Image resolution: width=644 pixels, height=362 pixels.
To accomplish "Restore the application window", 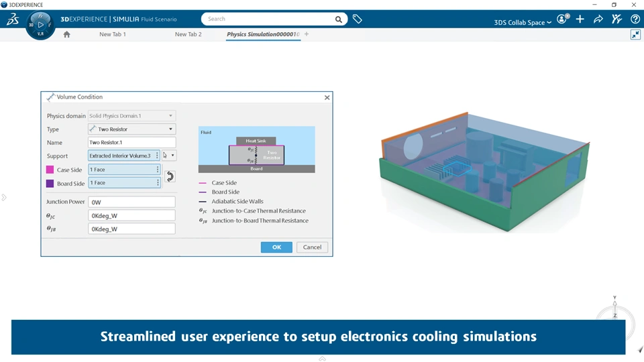I will [614, 5].
